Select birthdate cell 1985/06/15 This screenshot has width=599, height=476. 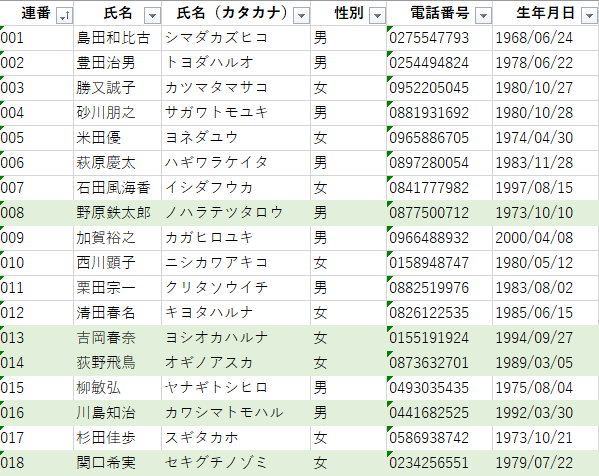546,313
